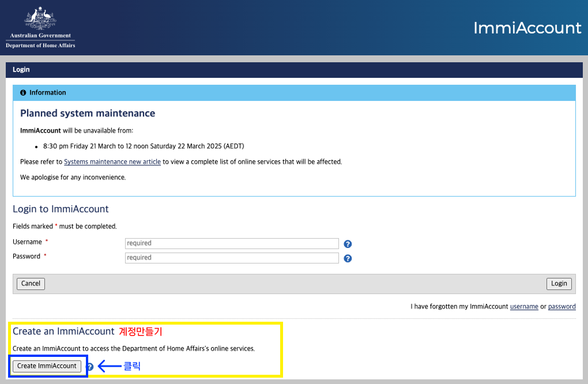
Task: Click the Planned system maintenance heading
Action: [88, 113]
